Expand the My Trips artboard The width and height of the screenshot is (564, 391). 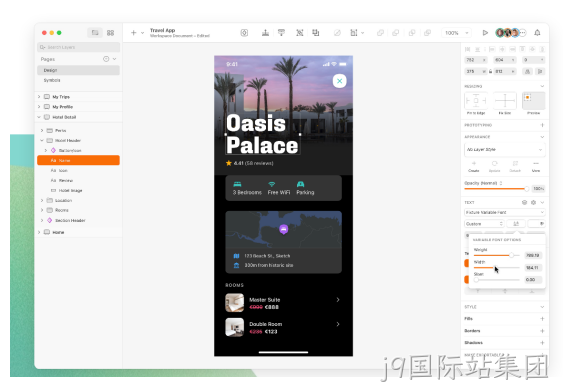click(39, 97)
